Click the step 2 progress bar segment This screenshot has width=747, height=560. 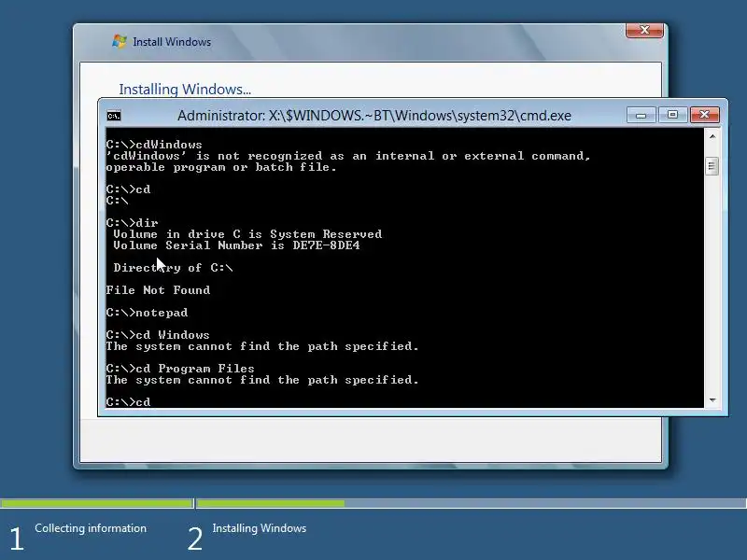coord(472,503)
